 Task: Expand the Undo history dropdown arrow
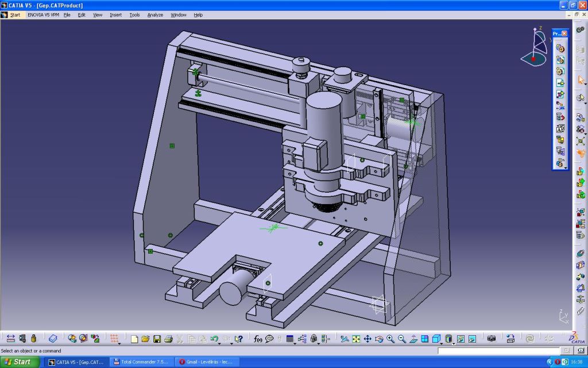(x=220, y=343)
